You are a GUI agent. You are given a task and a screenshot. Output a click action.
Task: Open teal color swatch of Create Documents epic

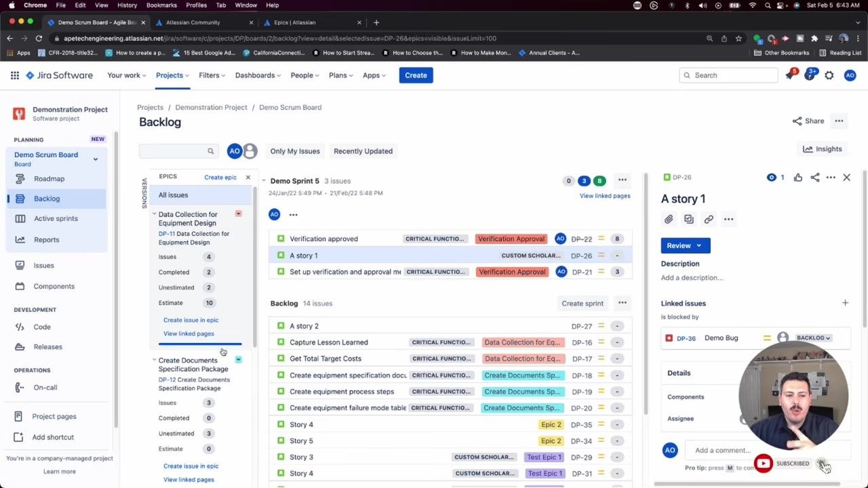[x=238, y=360]
